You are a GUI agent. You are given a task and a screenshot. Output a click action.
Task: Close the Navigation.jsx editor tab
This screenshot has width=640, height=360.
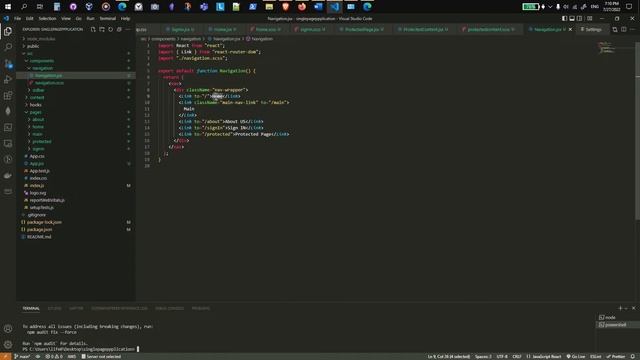click(x=570, y=29)
